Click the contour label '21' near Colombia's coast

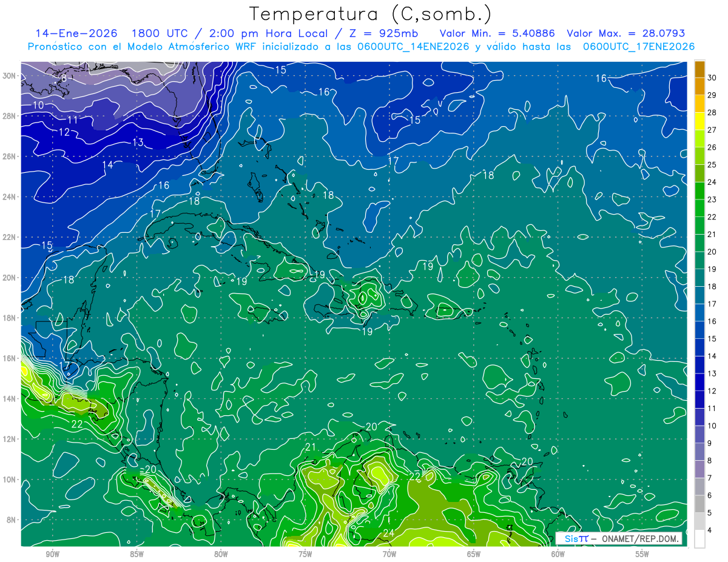[311, 447]
